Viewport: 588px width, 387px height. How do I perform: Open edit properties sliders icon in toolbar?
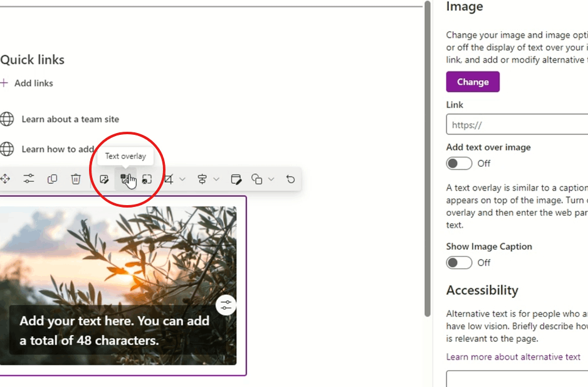tap(29, 179)
